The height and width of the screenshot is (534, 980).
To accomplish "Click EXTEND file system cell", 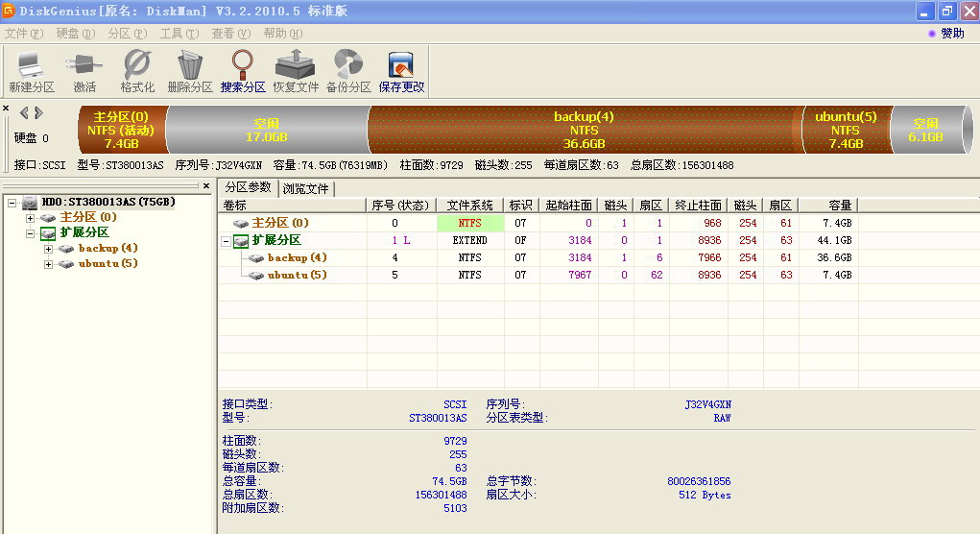I will pyautogui.click(x=470, y=241).
